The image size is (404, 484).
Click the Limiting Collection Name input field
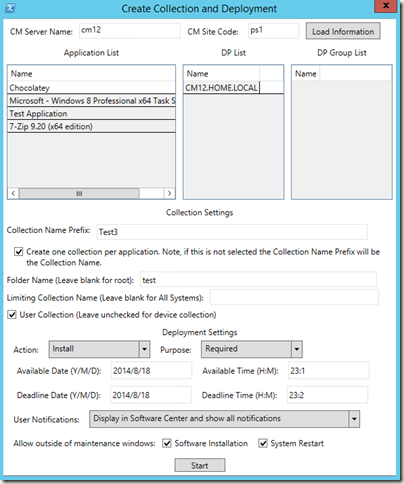pos(294,297)
